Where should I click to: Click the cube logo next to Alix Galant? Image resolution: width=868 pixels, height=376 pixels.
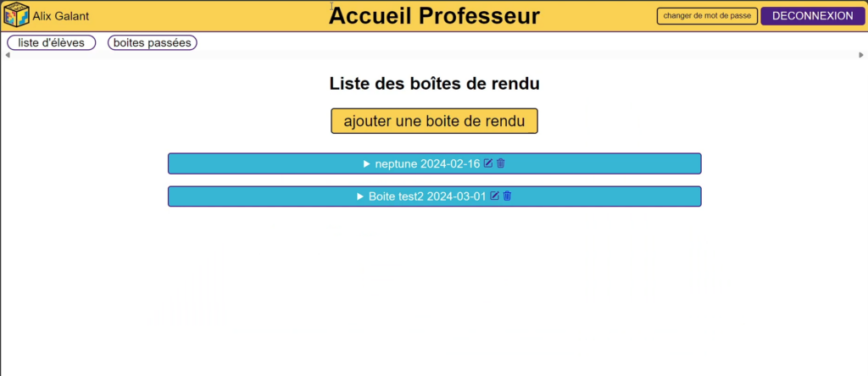[17, 15]
